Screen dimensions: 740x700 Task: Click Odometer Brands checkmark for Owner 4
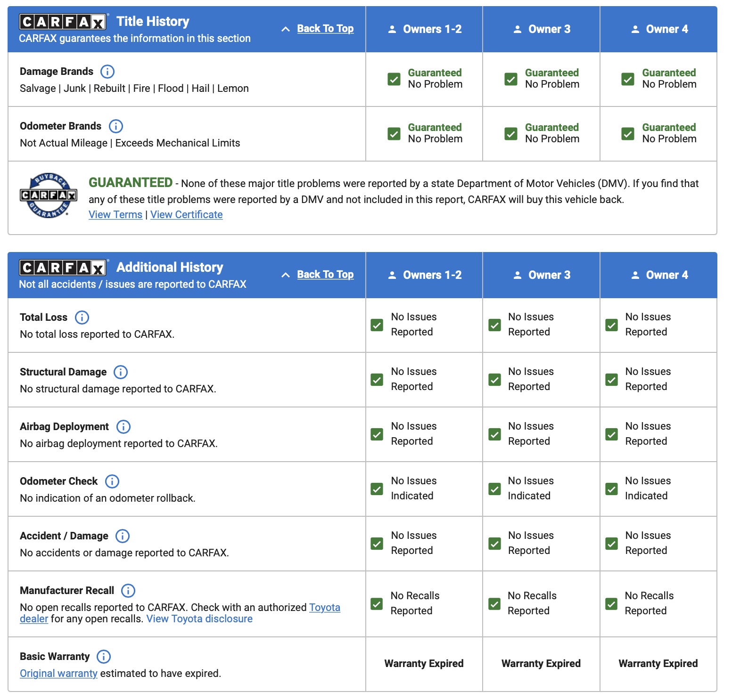click(628, 134)
